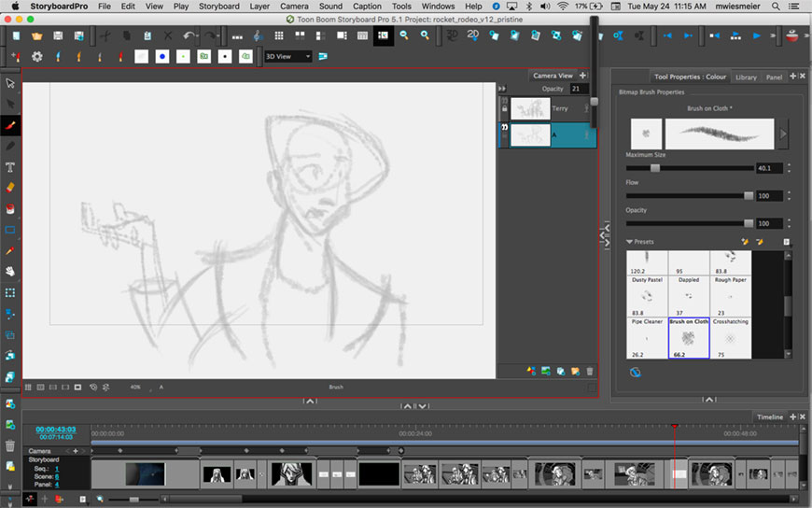Screen dimensions: 812x508
Task: Click the Cut scissors icon
Action: 105,35
